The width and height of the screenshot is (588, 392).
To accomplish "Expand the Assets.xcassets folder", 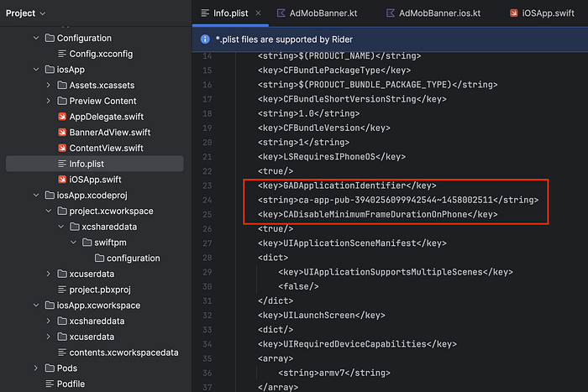I will tap(49, 85).
